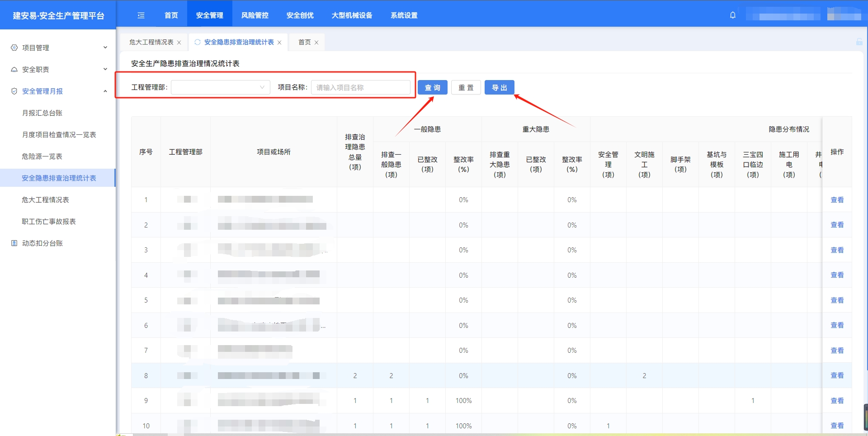
Task: Focus the 项目名称 input field
Action: point(360,87)
